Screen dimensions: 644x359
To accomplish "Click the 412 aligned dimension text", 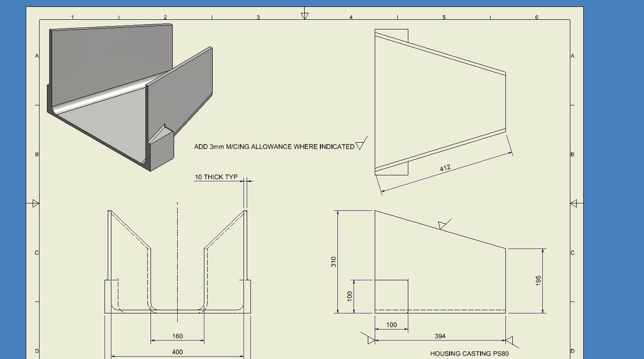I will (x=445, y=168).
